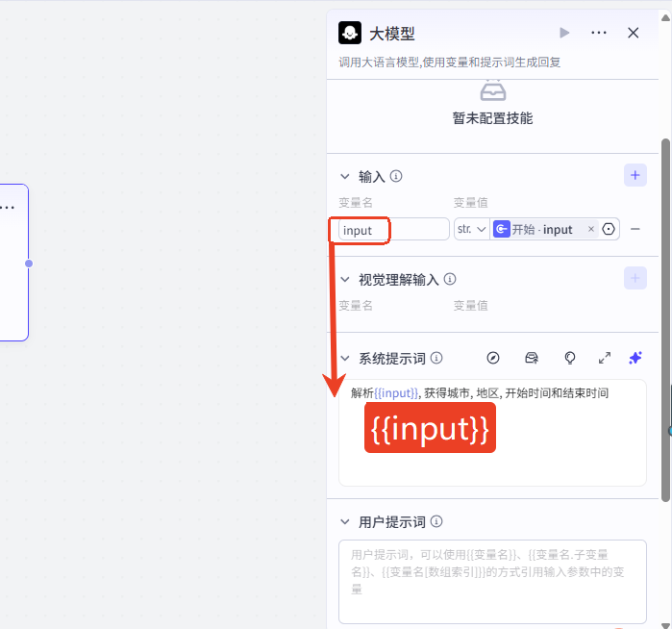Run the 大模型 node with play icon

564,33
